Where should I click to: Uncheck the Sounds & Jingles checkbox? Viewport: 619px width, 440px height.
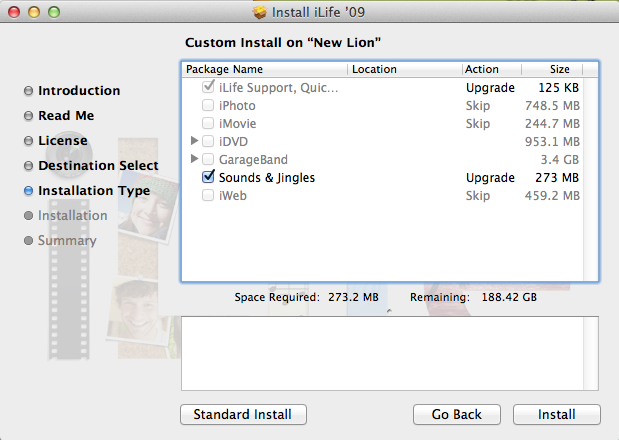pos(208,177)
